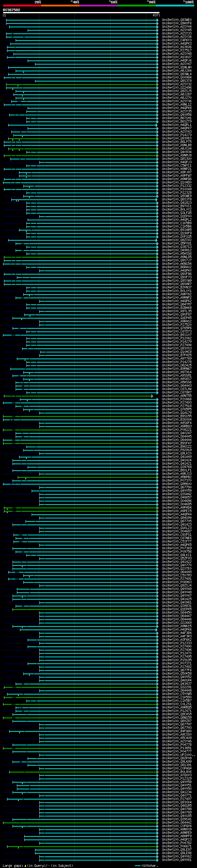This screenshot has width=197, height=868.
Task: Click the white query length bar
Action: 81,12
